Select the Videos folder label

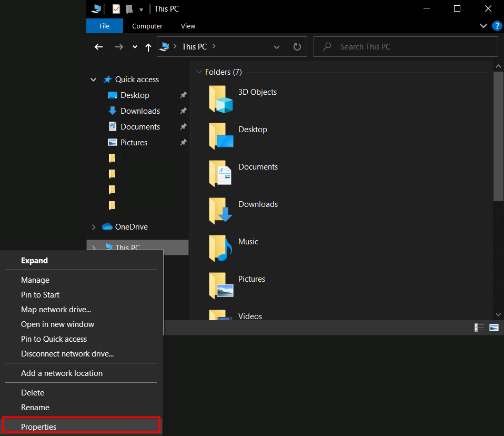tap(250, 316)
